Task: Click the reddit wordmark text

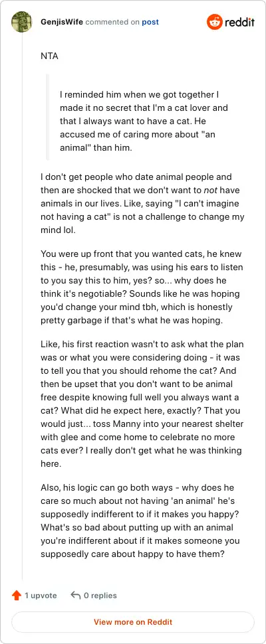Action: pyautogui.click(x=239, y=22)
